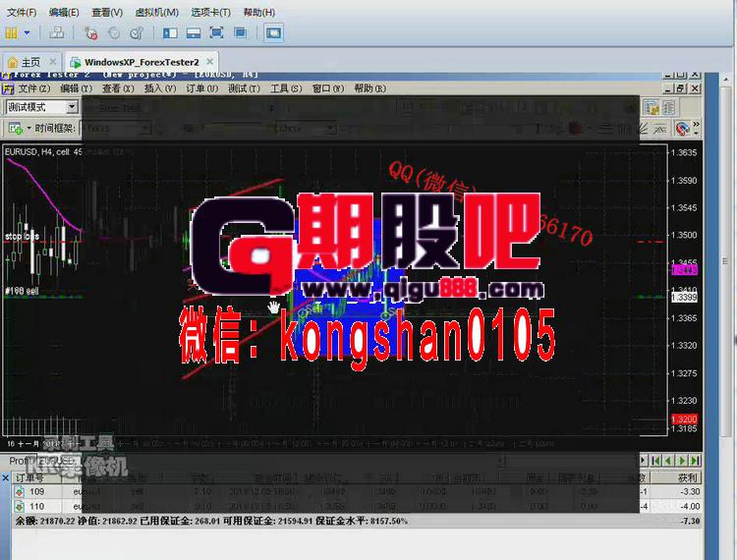Take a snapshot of the virtual machine

90,32
